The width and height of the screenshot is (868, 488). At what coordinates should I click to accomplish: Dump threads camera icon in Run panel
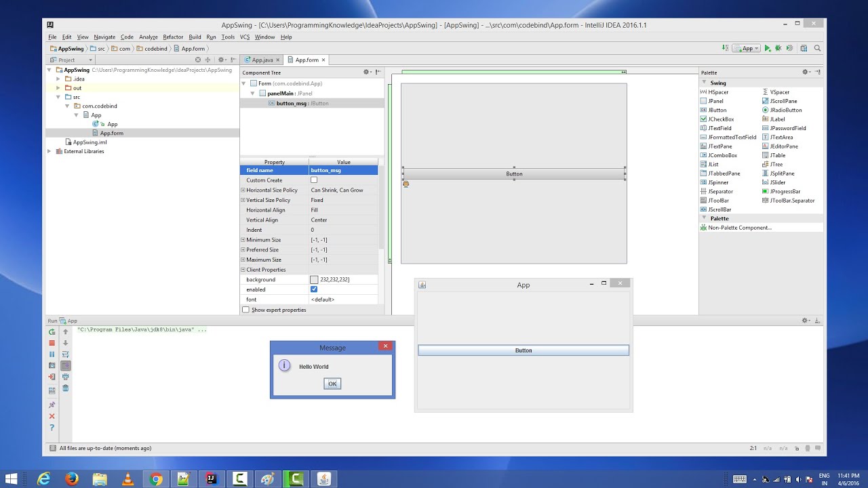[x=52, y=365]
